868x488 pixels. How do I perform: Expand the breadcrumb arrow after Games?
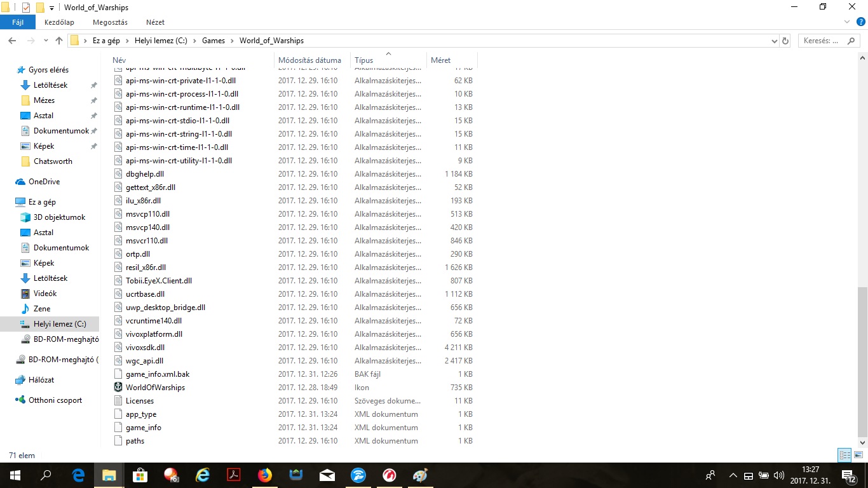tap(233, 41)
